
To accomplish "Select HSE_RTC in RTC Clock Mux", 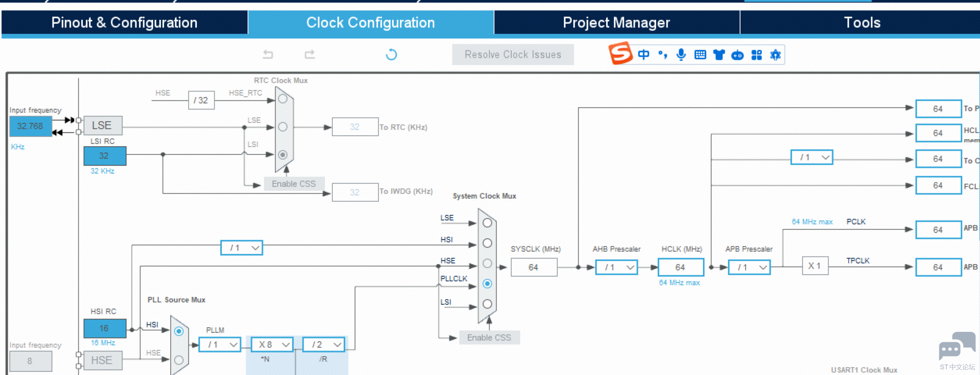I will tap(283, 99).
